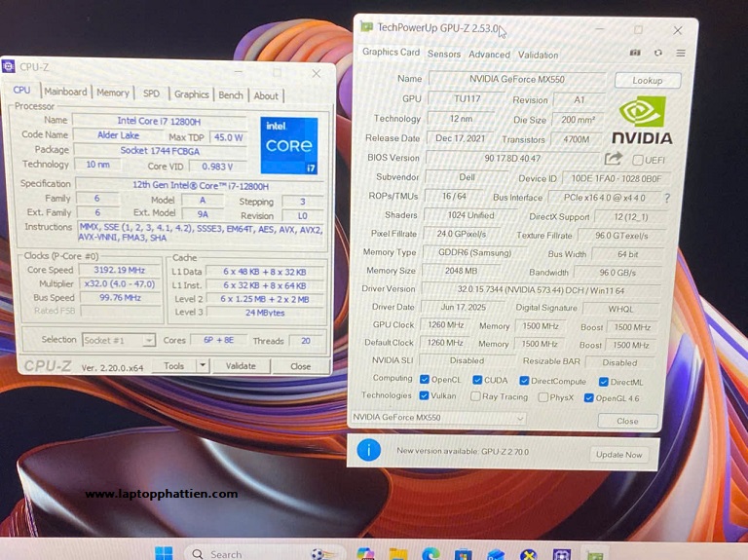Switch to the Mainboard tab in CPU-Z

[65, 92]
